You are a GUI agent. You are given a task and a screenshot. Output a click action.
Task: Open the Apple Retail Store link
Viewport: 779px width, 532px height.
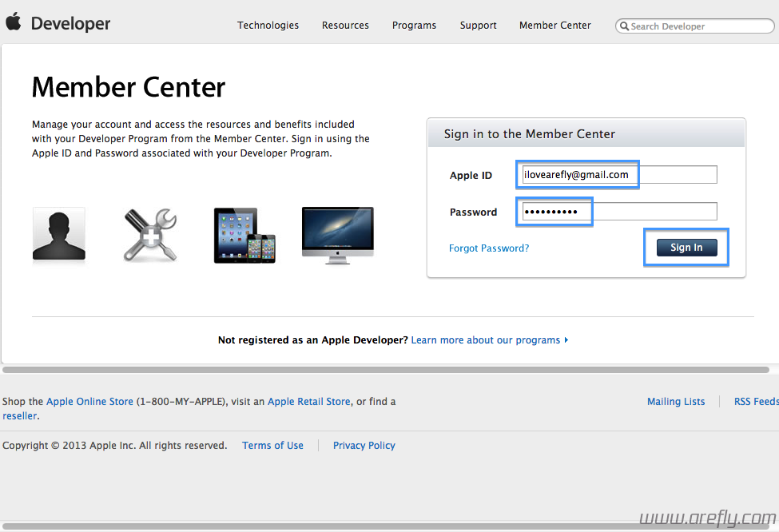point(309,401)
